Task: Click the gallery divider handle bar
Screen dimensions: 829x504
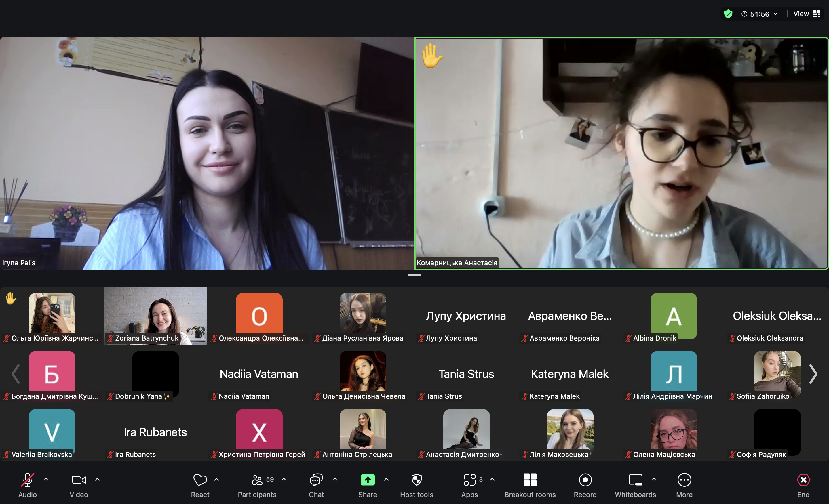Action: point(414,275)
